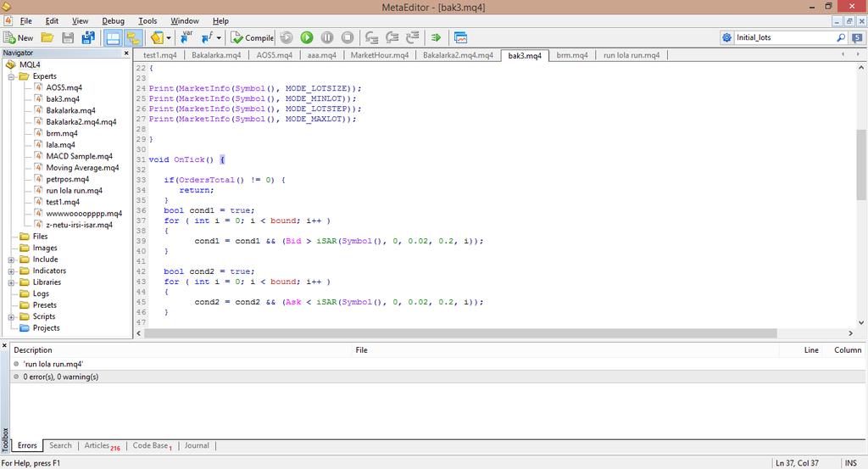Image resolution: width=868 pixels, height=469 pixels.
Task: Select the MQL4 root node
Action: [30, 64]
